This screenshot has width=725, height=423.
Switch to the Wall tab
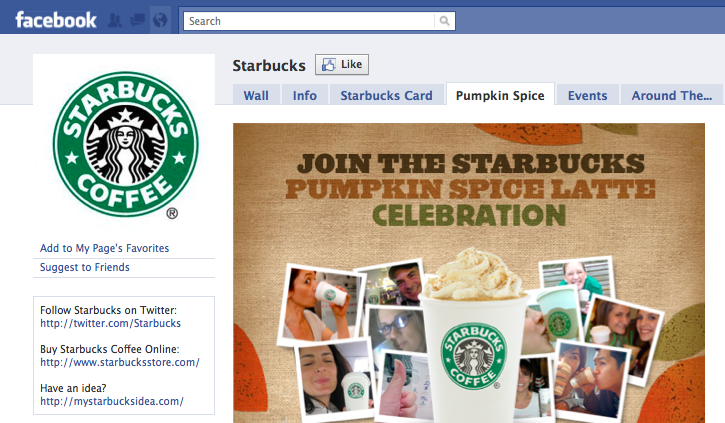coord(256,95)
